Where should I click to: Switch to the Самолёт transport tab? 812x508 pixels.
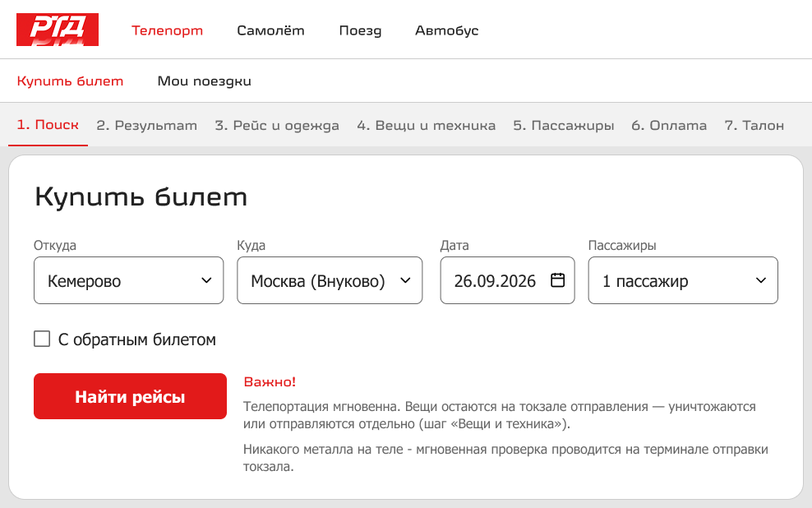pyautogui.click(x=271, y=30)
